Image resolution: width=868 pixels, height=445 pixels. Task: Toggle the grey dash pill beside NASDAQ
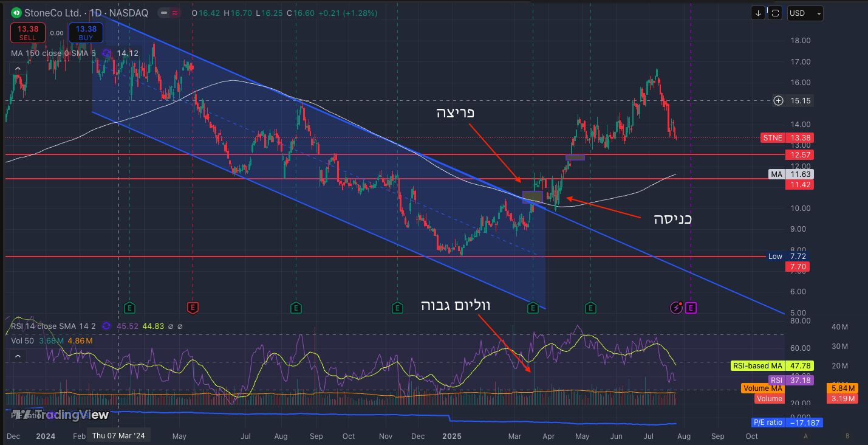tap(163, 13)
